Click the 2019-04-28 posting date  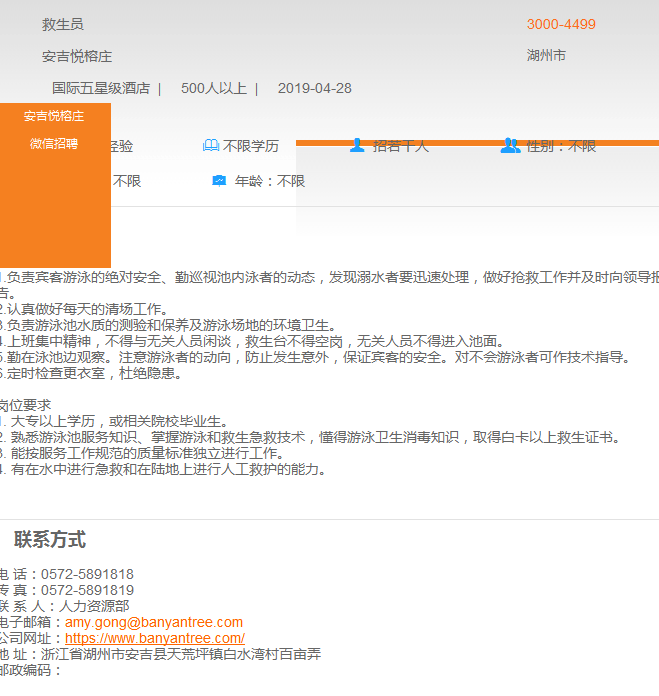click(314, 88)
